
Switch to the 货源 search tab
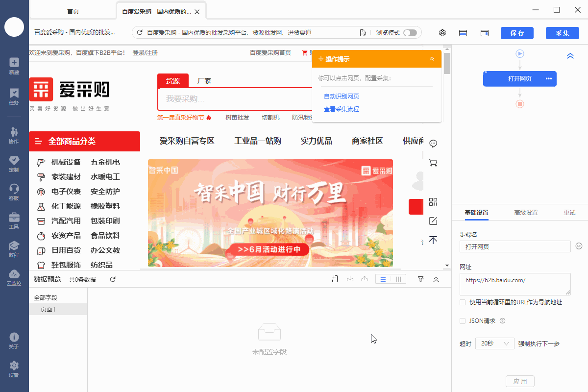pyautogui.click(x=172, y=81)
